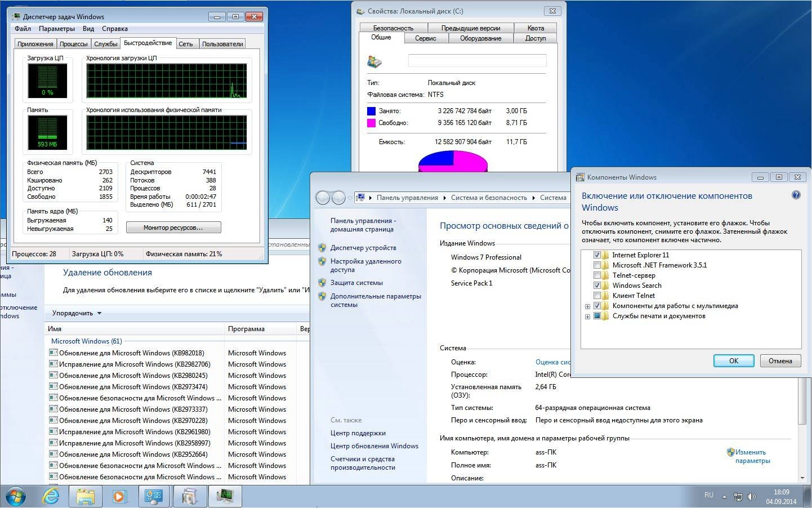Viewport: 812px width, 508px height.
Task: Select update KB2973474 in the list
Action: 133,387
